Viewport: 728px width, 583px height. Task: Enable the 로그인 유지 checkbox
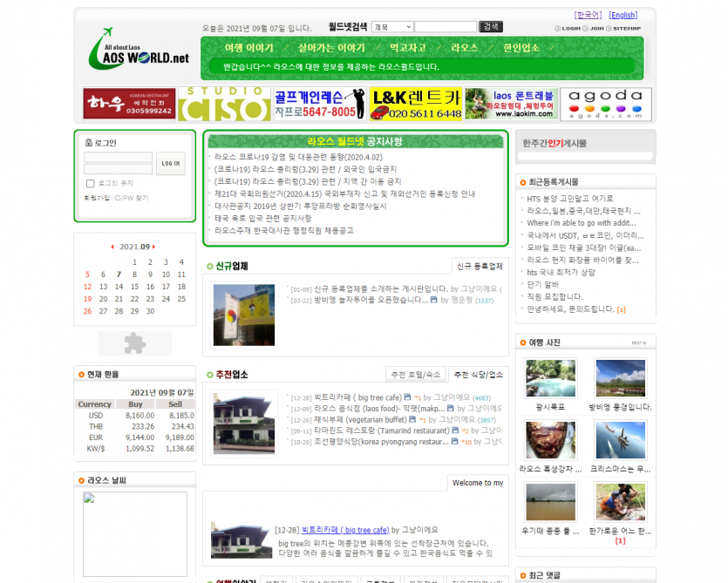pos(90,184)
